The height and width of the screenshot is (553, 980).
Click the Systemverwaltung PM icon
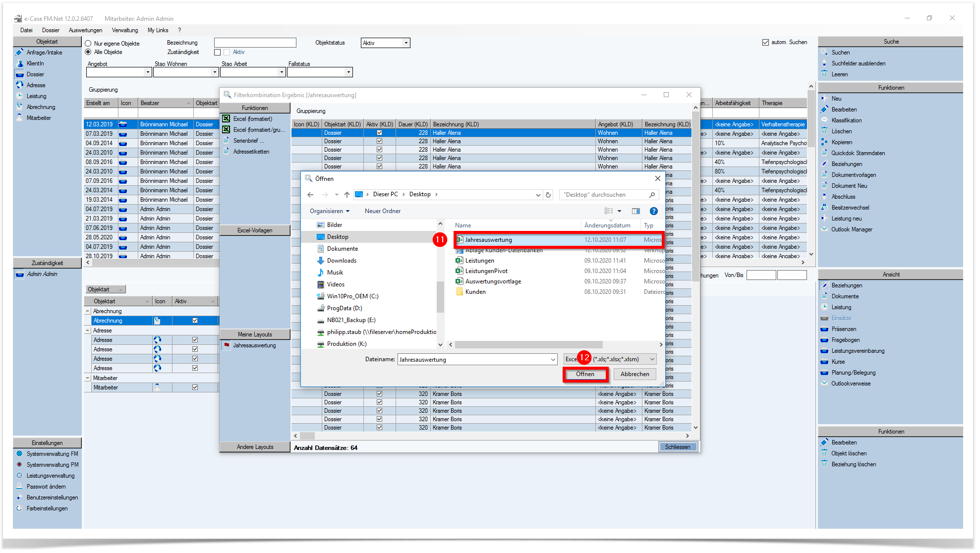coord(20,464)
